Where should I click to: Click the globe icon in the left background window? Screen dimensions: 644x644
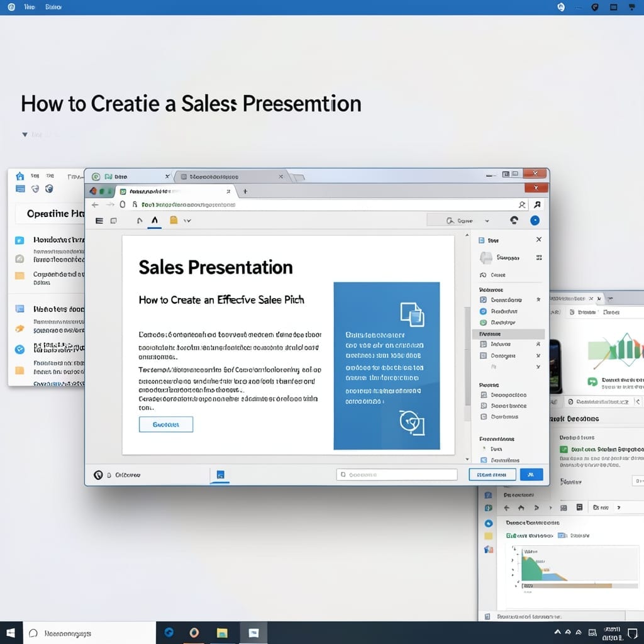pyautogui.click(x=49, y=189)
